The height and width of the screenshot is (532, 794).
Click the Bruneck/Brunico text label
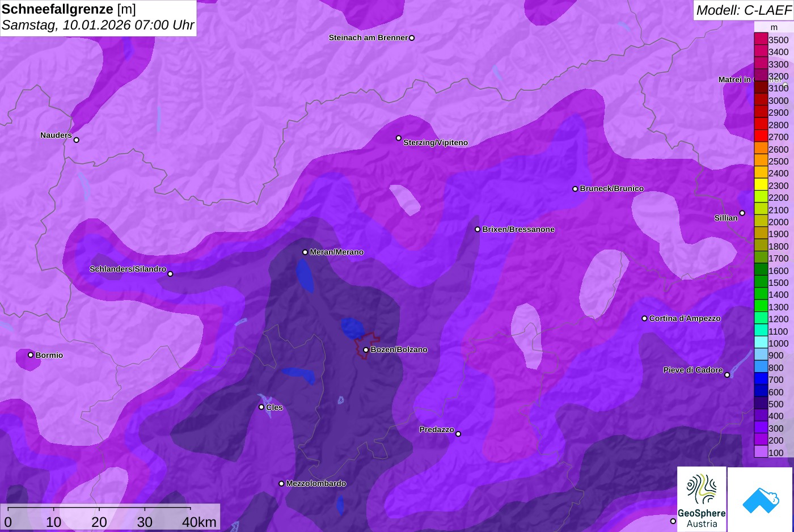click(x=612, y=189)
